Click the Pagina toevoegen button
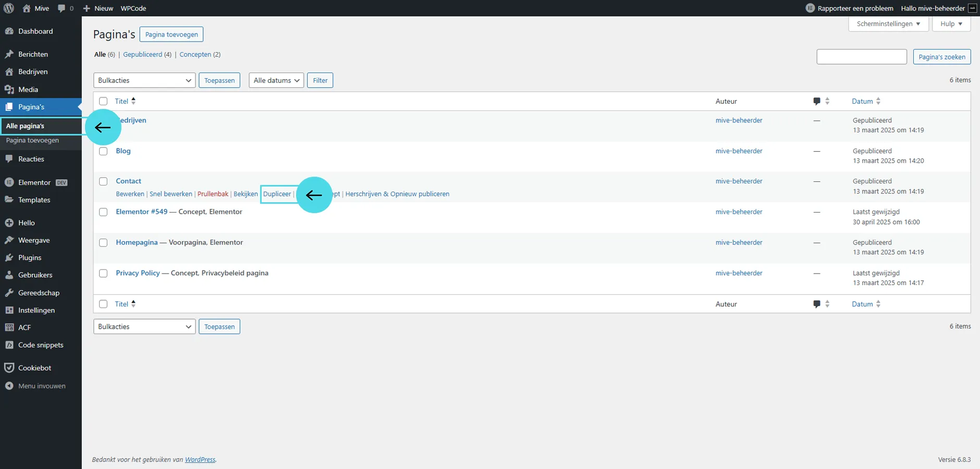Image resolution: width=980 pixels, height=469 pixels. pos(171,34)
